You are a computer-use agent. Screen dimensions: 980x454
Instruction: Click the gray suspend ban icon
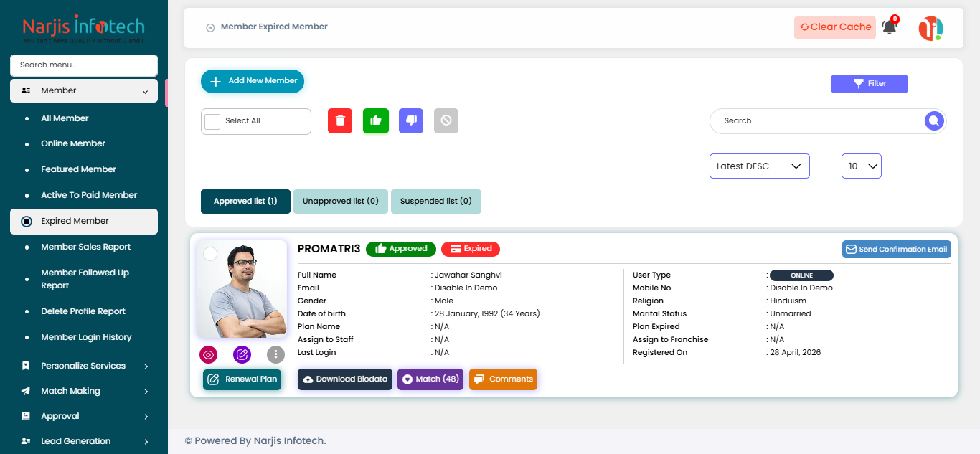(446, 120)
